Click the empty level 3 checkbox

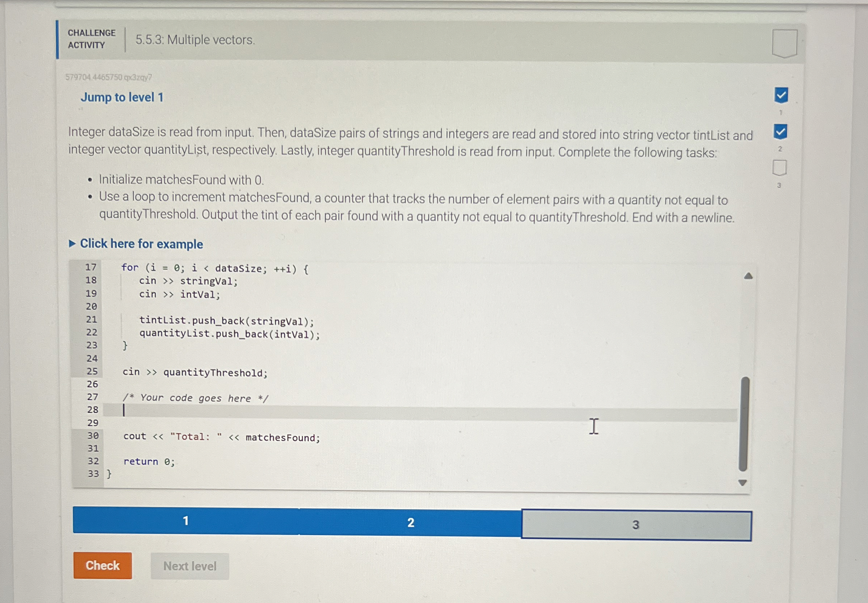click(780, 167)
